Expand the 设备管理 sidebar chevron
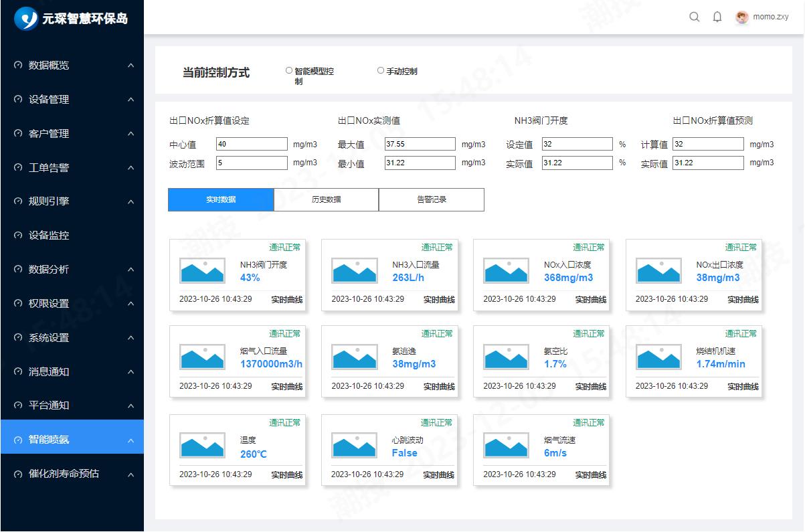 130,100
